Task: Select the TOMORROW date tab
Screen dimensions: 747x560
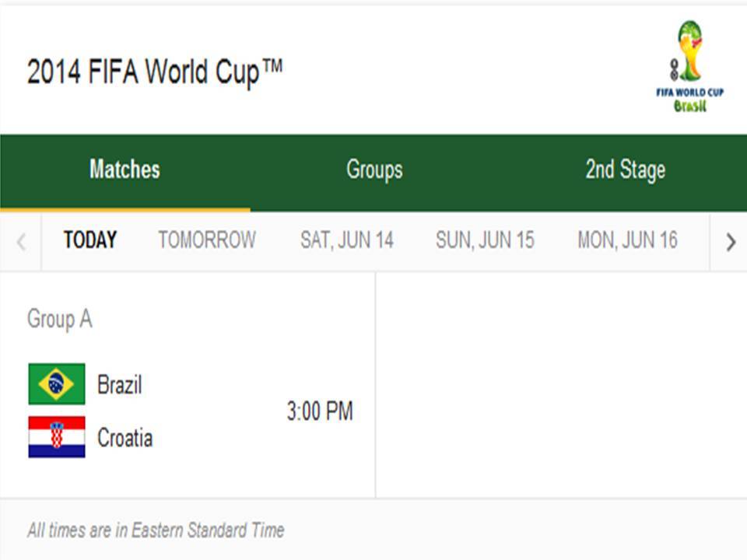Action: click(207, 240)
